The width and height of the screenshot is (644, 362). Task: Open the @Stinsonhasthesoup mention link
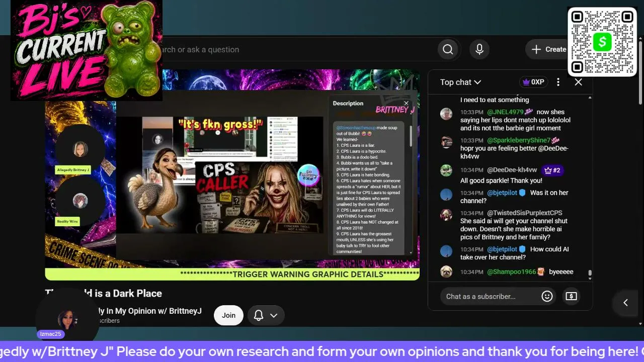point(356,128)
